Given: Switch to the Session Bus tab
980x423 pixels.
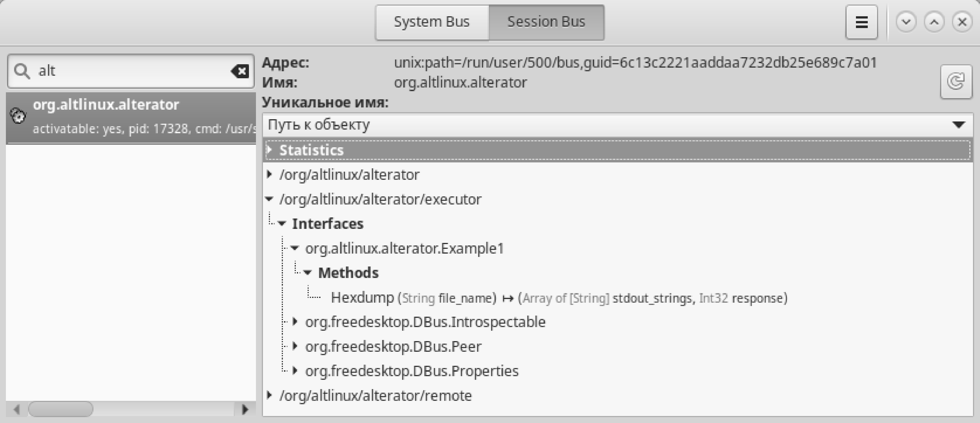Looking at the screenshot, I should [x=546, y=22].
